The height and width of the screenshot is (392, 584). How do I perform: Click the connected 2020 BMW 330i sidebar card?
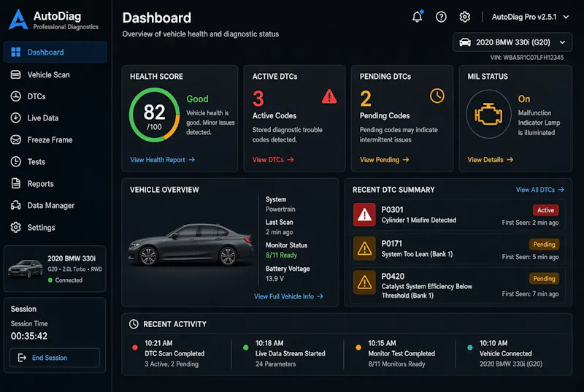tap(55, 269)
